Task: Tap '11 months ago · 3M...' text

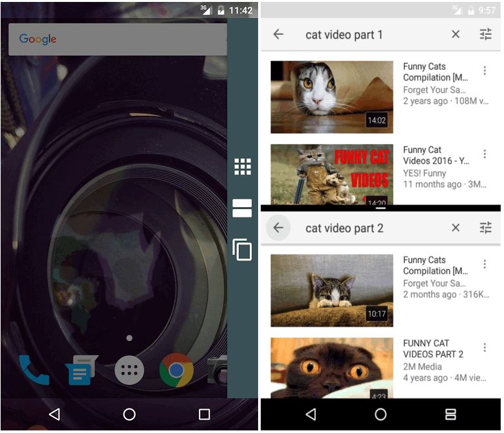Action: tap(445, 185)
